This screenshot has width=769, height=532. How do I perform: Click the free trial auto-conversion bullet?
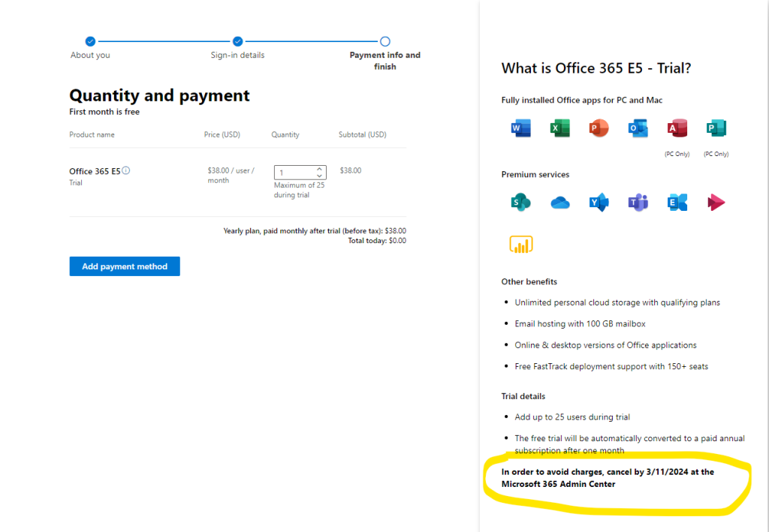click(x=630, y=444)
